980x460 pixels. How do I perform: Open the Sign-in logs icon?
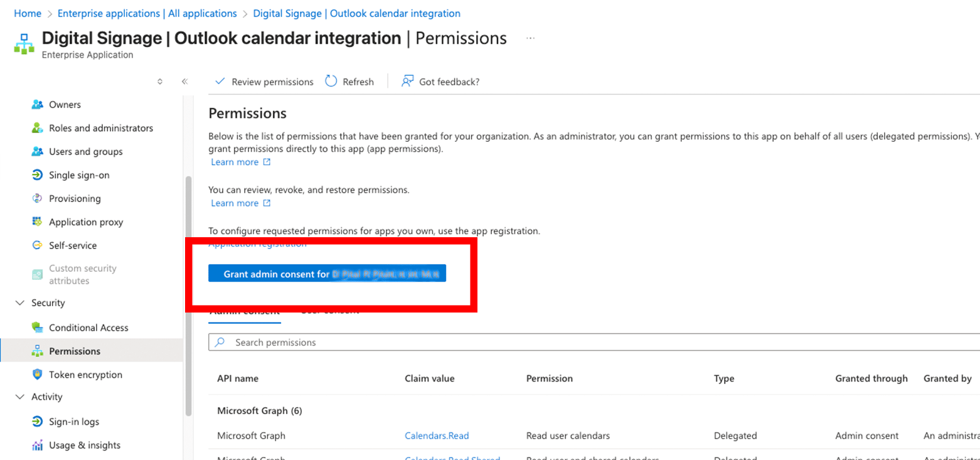(x=37, y=422)
